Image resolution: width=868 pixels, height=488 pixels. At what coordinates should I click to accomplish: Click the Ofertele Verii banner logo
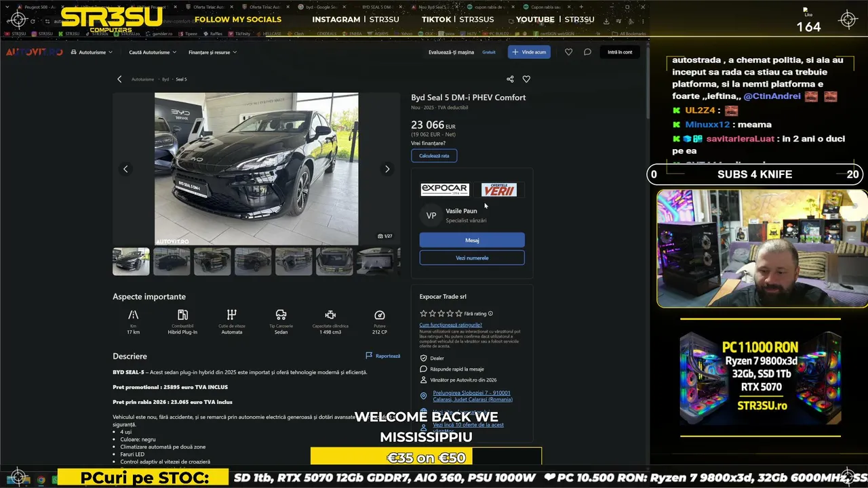click(499, 190)
